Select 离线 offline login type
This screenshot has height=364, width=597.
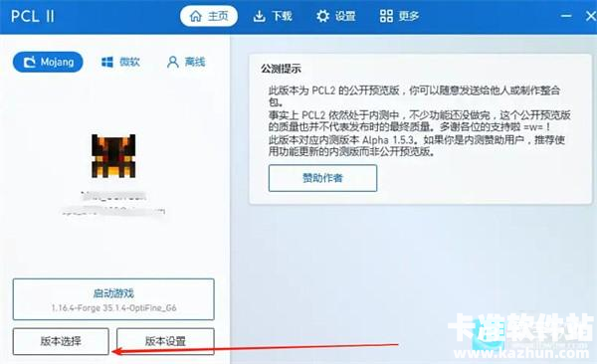click(186, 62)
